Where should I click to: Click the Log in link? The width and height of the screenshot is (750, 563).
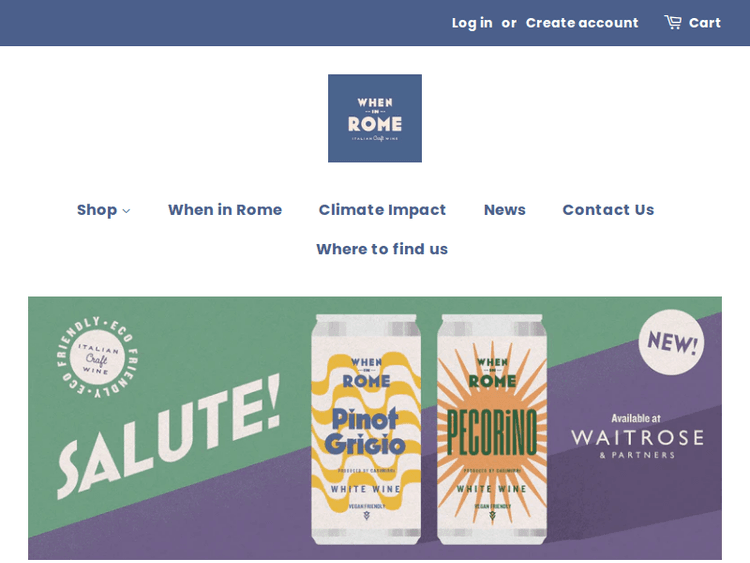tap(472, 23)
